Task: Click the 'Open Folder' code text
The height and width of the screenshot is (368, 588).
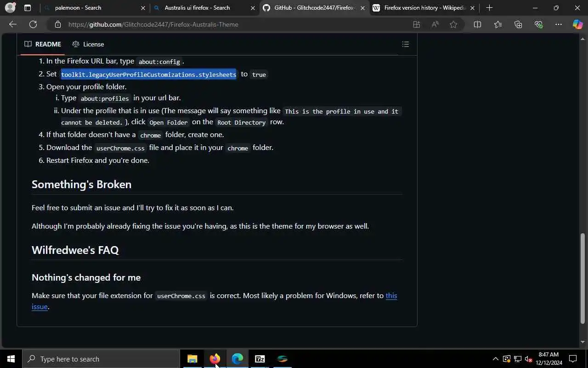Action: [x=169, y=122]
